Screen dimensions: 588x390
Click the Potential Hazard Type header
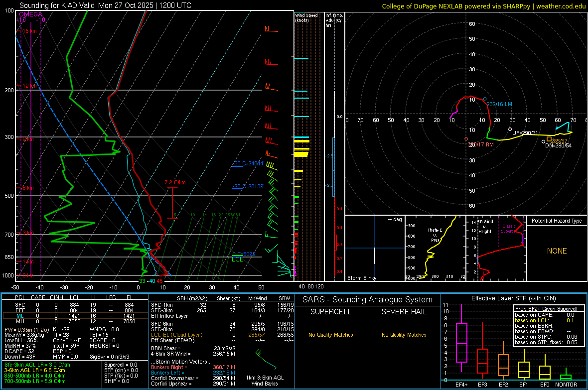557,221
